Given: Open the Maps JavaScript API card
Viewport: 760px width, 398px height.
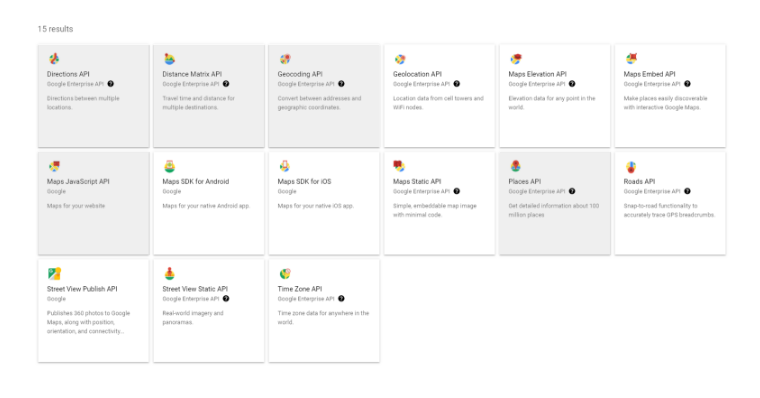Looking at the screenshot, I should [x=94, y=203].
